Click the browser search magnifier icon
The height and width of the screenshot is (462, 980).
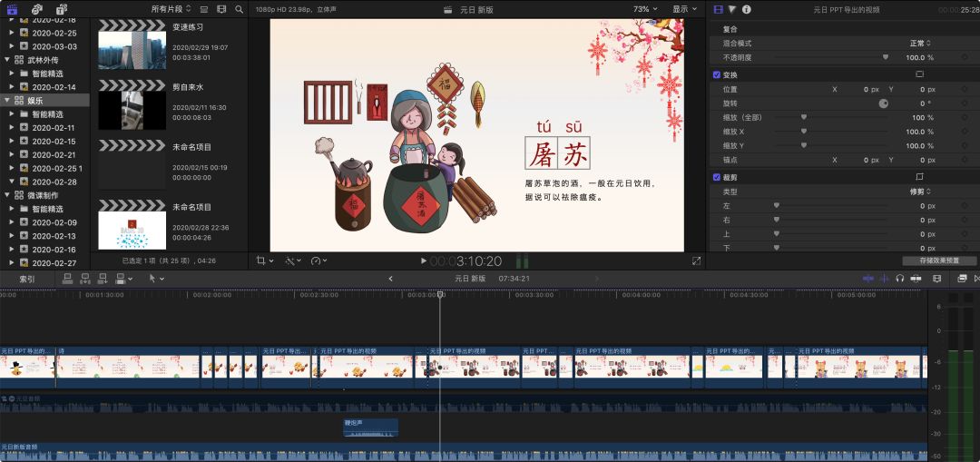click(x=239, y=9)
